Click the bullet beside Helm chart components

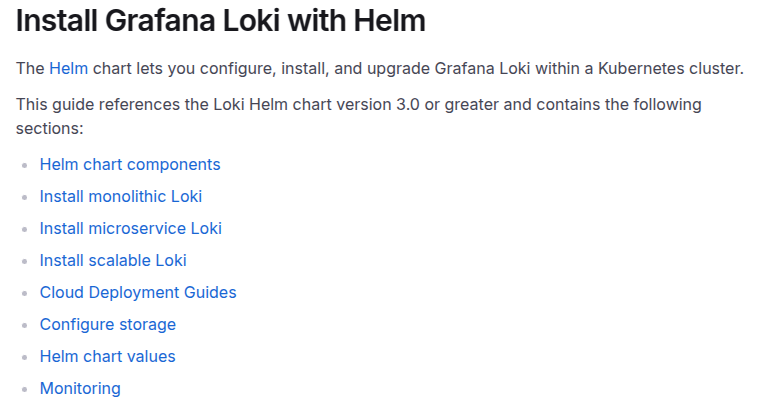pos(24,165)
